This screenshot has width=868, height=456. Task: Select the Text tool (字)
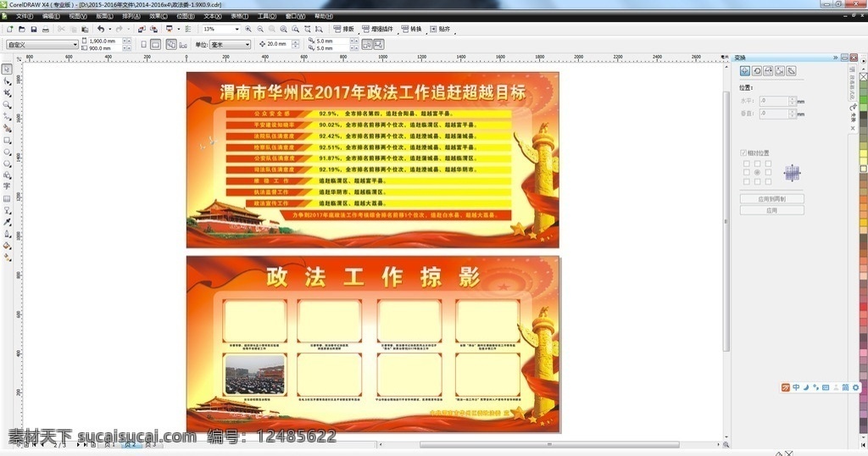pos(7,186)
